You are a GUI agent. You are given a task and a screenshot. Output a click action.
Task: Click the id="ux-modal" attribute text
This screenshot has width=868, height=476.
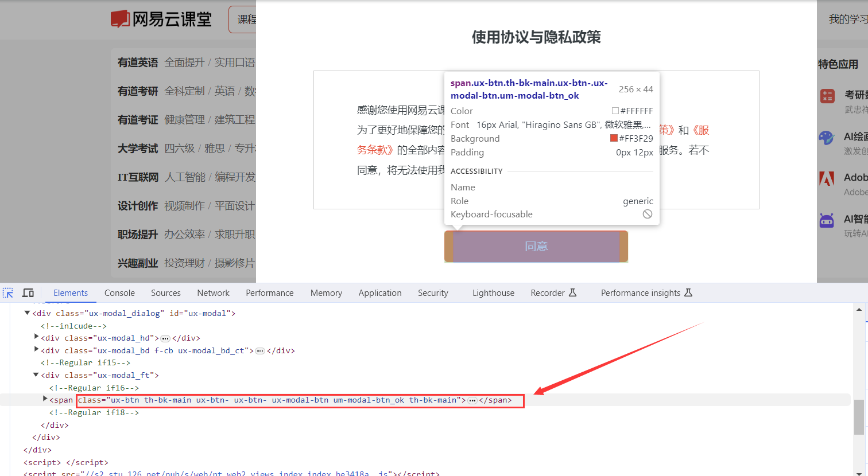click(200, 313)
